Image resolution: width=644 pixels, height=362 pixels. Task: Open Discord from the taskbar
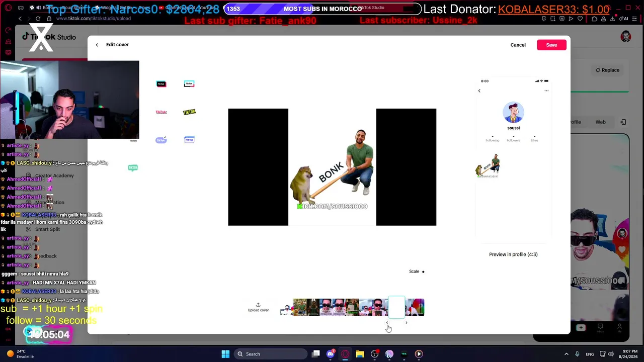[331, 354]
